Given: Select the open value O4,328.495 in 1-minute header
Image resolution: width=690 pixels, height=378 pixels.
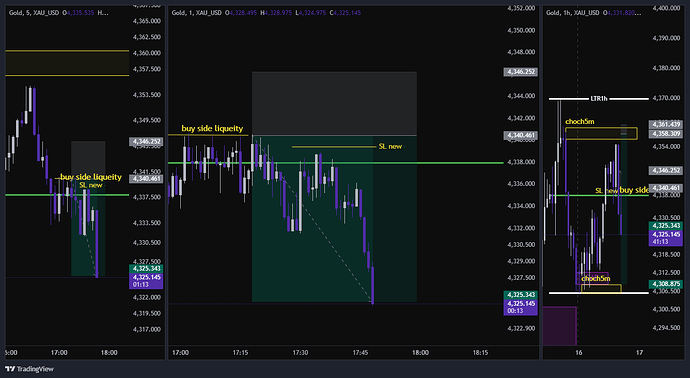Looking at the screenshot, I should pyautogui.click(x=241, y=13).
